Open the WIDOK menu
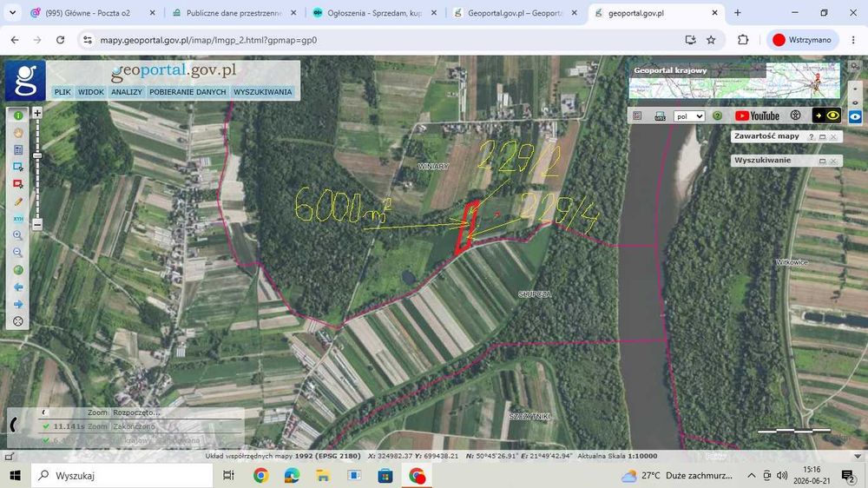 pos(91,92)
